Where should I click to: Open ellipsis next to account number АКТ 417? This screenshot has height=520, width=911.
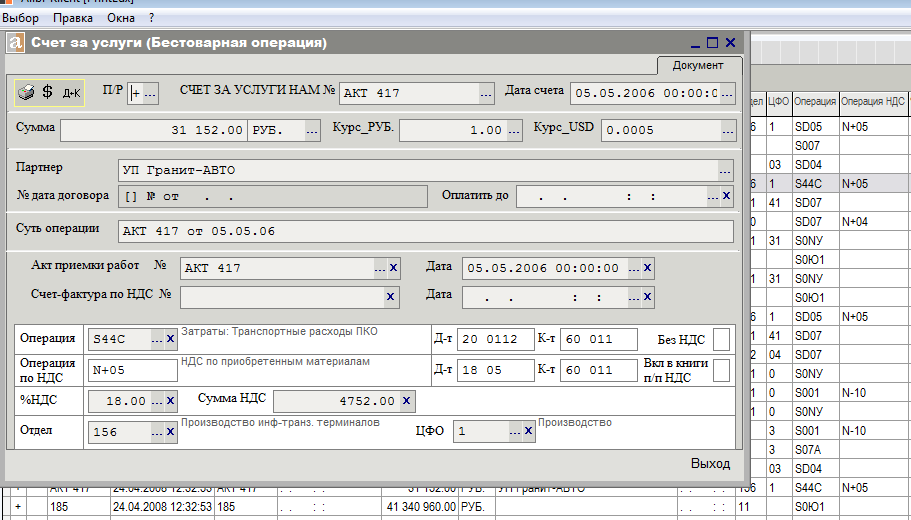point(486,93)
